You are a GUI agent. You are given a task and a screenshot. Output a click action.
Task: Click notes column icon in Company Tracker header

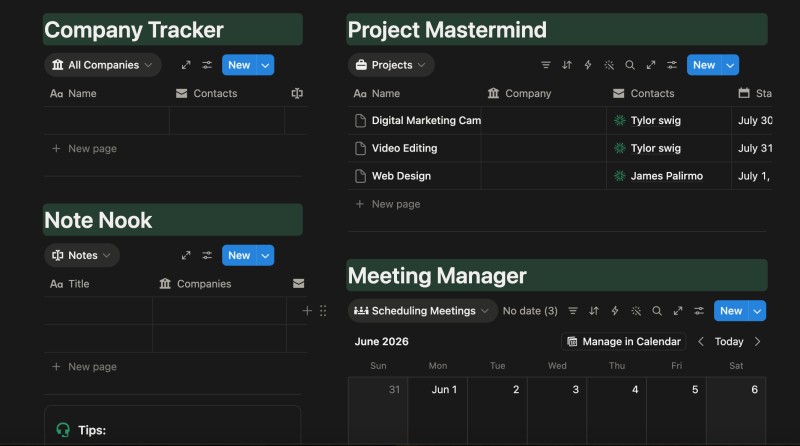(297, 93)
